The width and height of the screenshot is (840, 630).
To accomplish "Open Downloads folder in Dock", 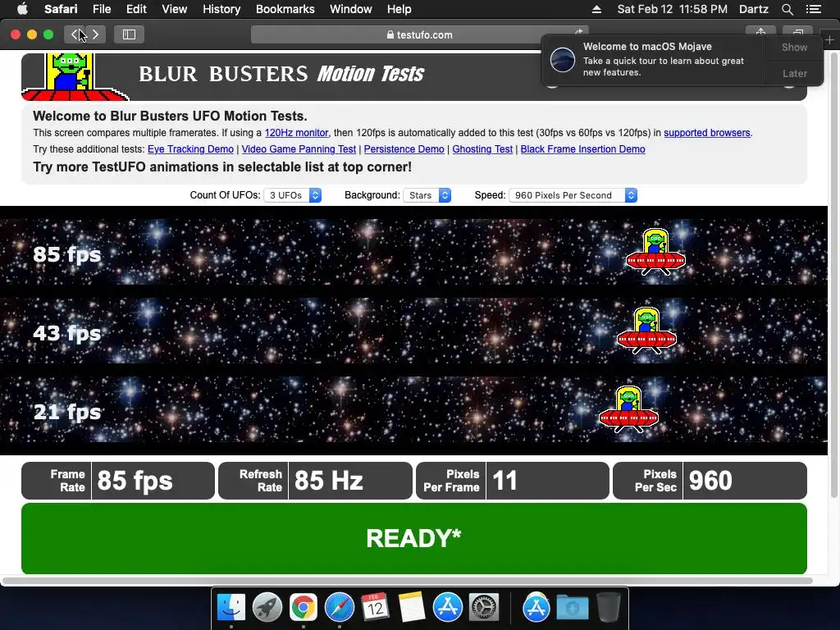I will 572,608.
